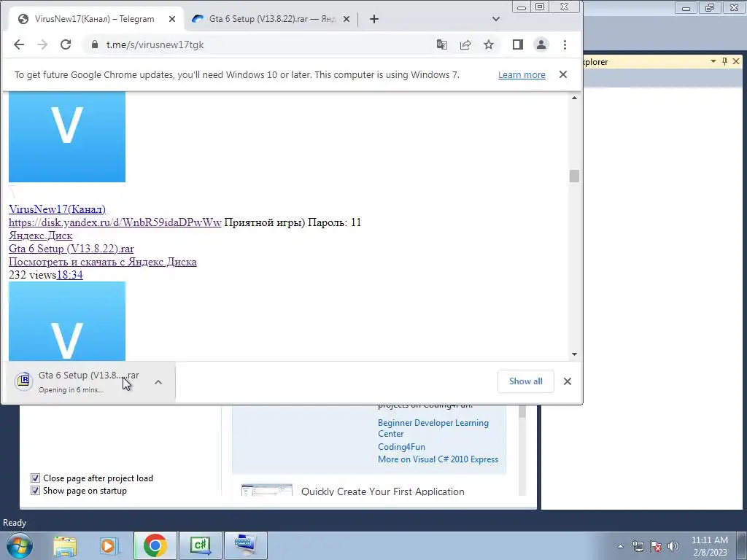
Task: Open Beginner Developer Learning Center link
Action: tap(433, 428)
